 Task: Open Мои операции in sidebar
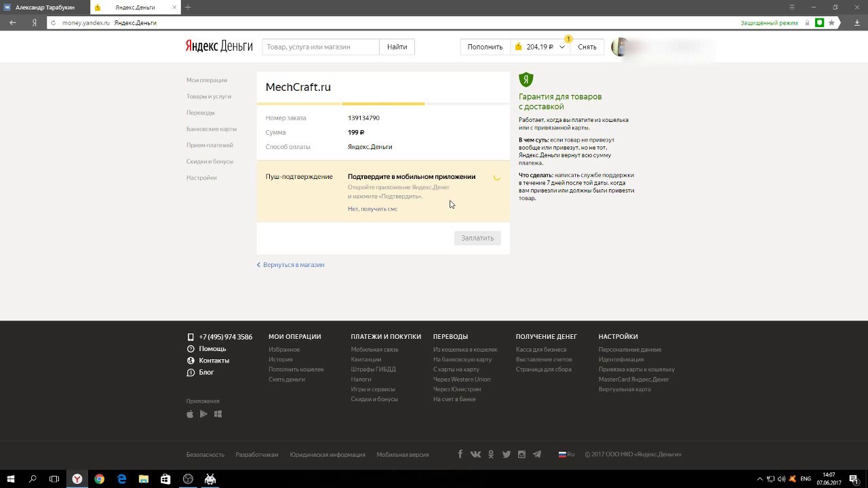[207, 80]
